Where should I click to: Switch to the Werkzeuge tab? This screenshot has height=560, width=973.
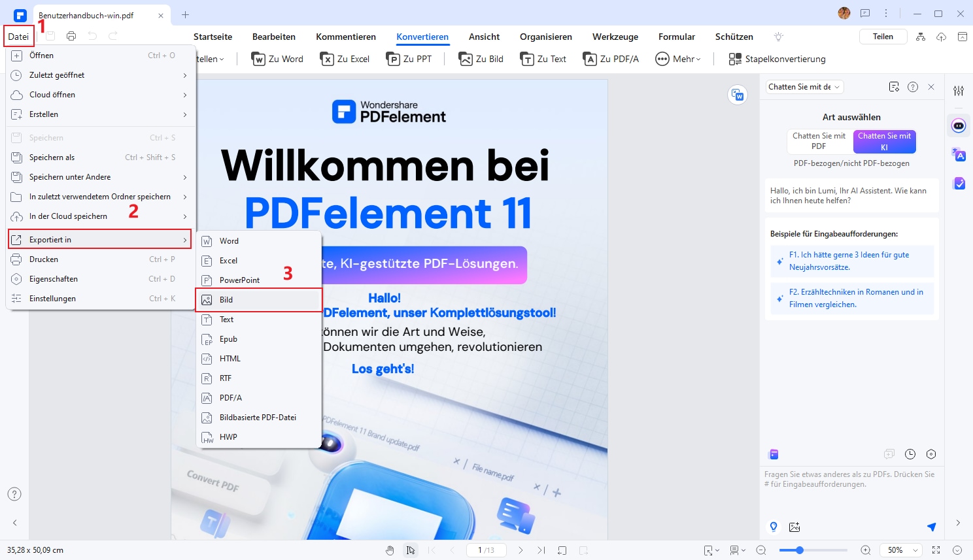point(615,37)
